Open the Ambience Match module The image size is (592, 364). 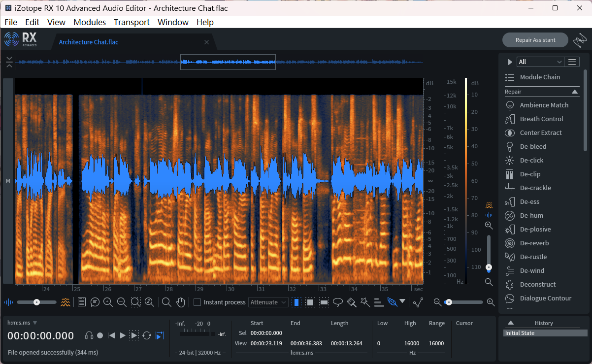537,105
